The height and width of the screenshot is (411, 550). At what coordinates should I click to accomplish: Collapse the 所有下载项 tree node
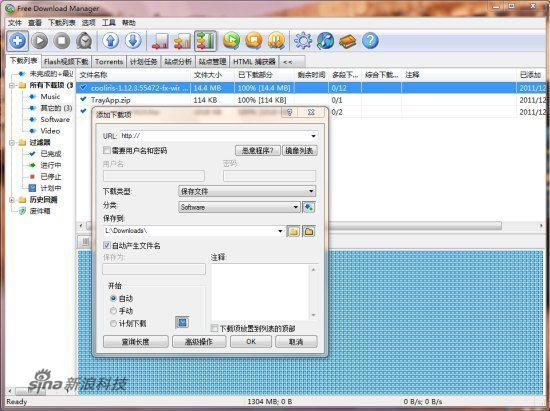[x=12, y=85]
